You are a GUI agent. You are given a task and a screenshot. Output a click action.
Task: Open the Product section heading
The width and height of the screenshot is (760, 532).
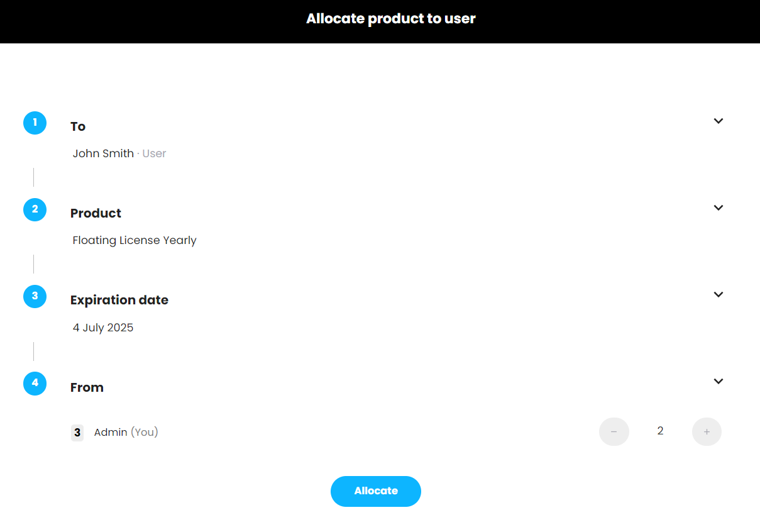point(96,213)
